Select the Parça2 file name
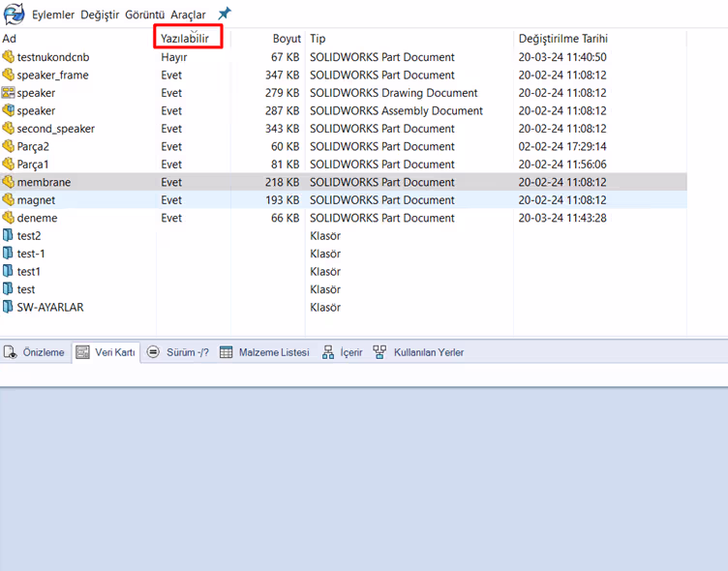728x571 pixels. [x=33, y=147]
